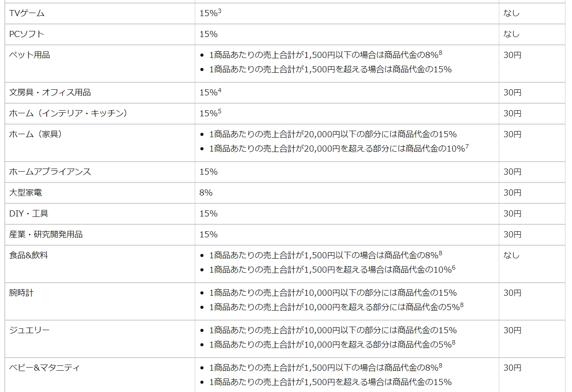Click footnote 5 in ホーム(インテリア・キッチン) row
Screen dimensions: 572x392
point(220,111)
